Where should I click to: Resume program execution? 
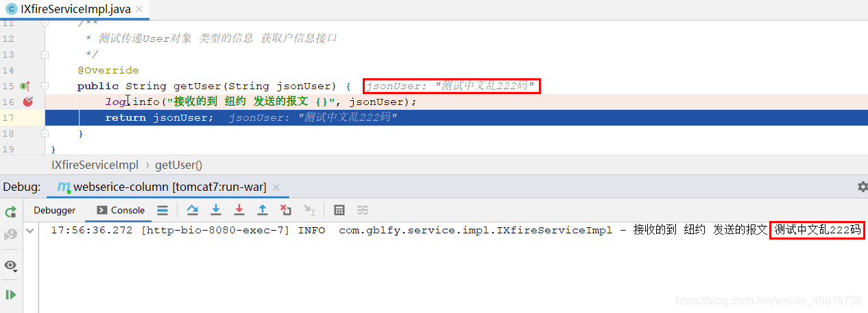(10, 294)
